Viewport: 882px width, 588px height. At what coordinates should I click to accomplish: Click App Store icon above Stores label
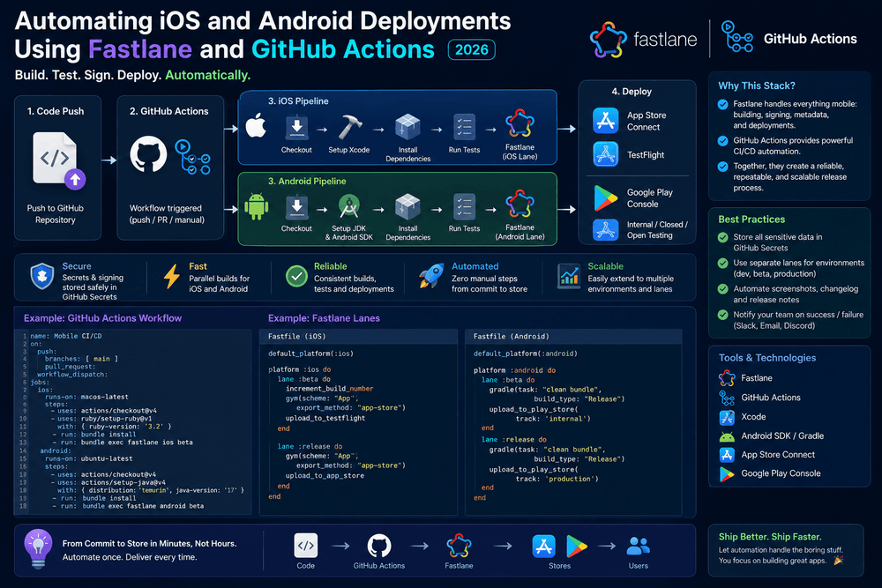tap(544, 546)
